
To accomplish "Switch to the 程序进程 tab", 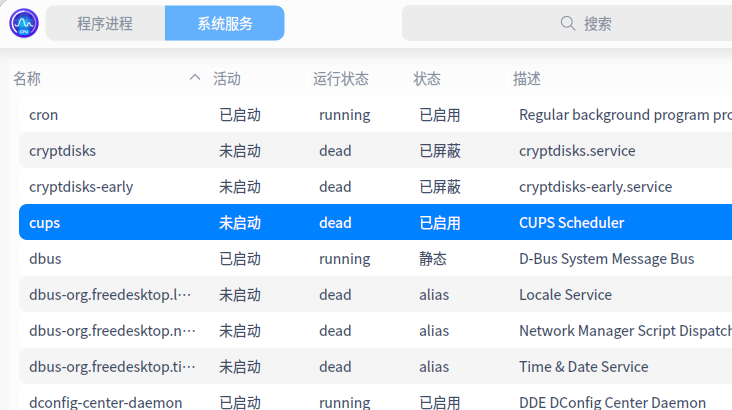I will coord(105,23).
